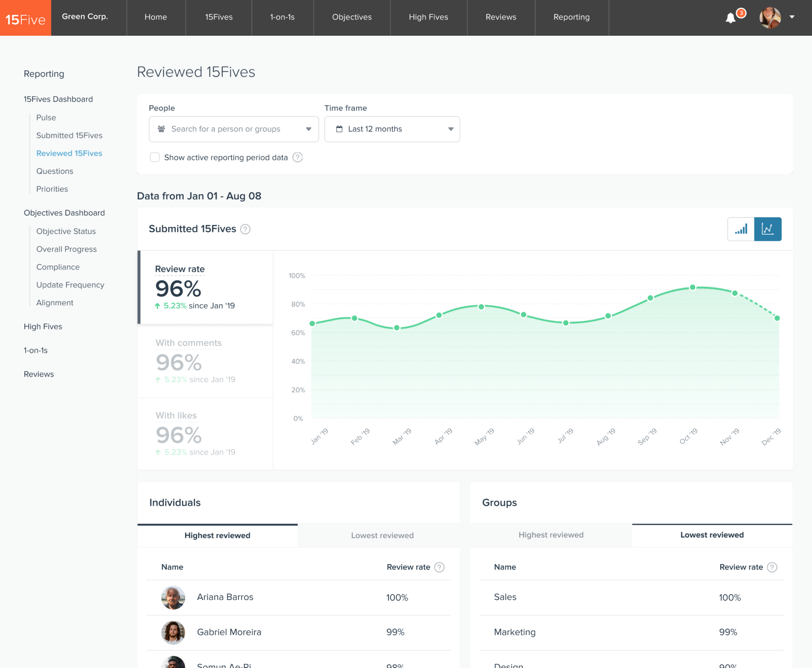Go to Home in top nav

156,17
